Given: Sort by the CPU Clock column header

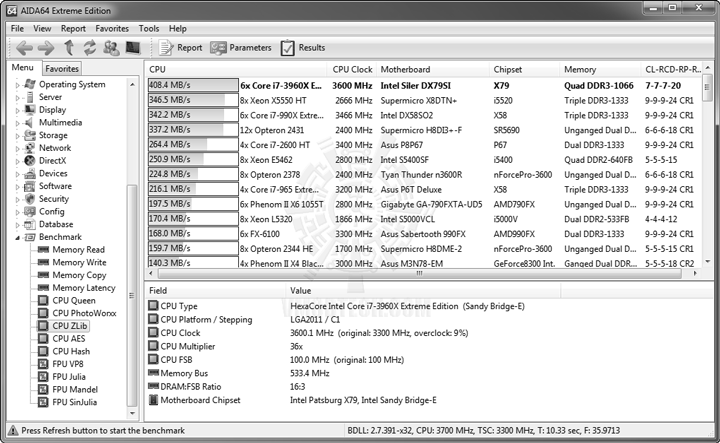Looking at the screenshot, I should pyautogui.click(x=352, y=69).
